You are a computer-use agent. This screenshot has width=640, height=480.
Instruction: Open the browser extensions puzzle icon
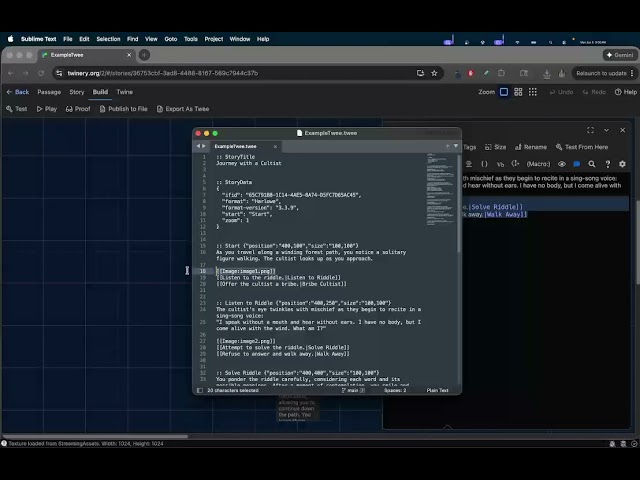[x=501, y=73]
